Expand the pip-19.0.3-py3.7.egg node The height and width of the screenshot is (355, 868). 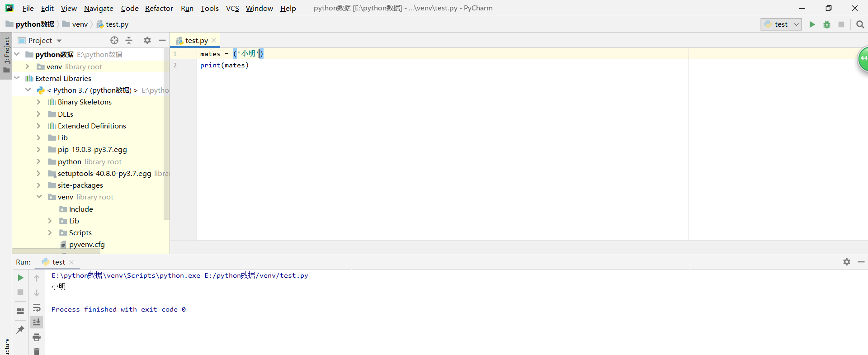pyautogui.click(x=39, y=149)
